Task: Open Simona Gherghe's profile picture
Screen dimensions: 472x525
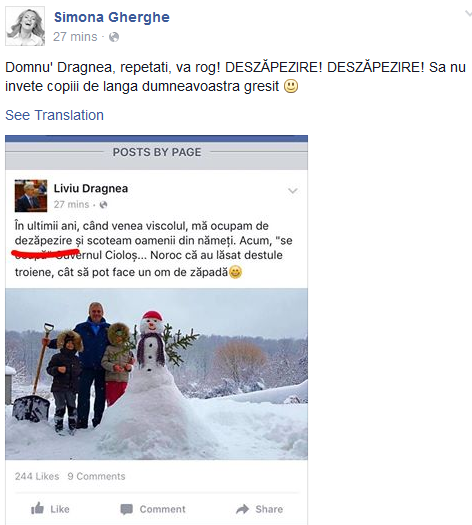Action: [x=25, y=26]
